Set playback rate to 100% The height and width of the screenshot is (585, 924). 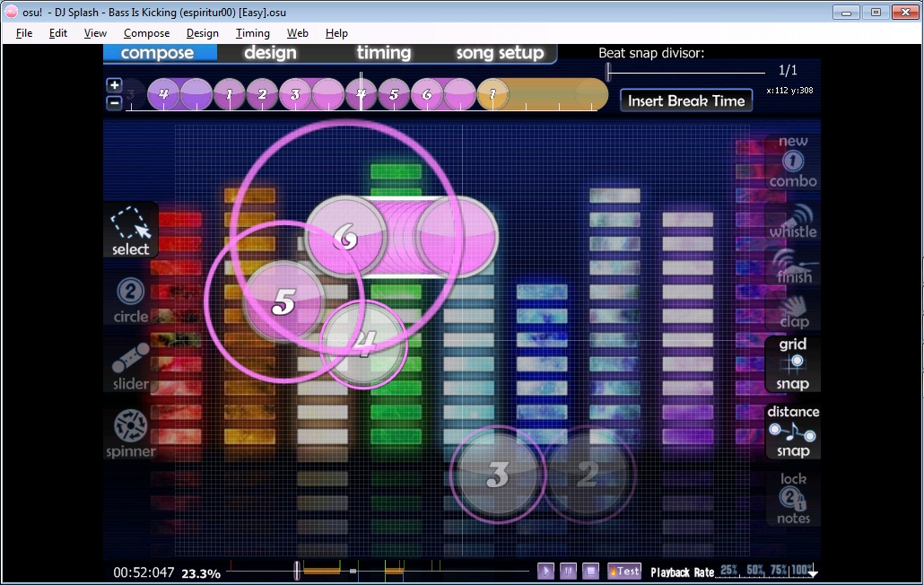point(803,571)
